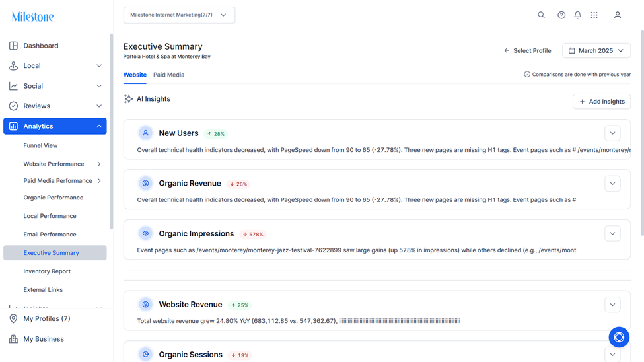Open Inventory Report page

click(x=47, y=271)
